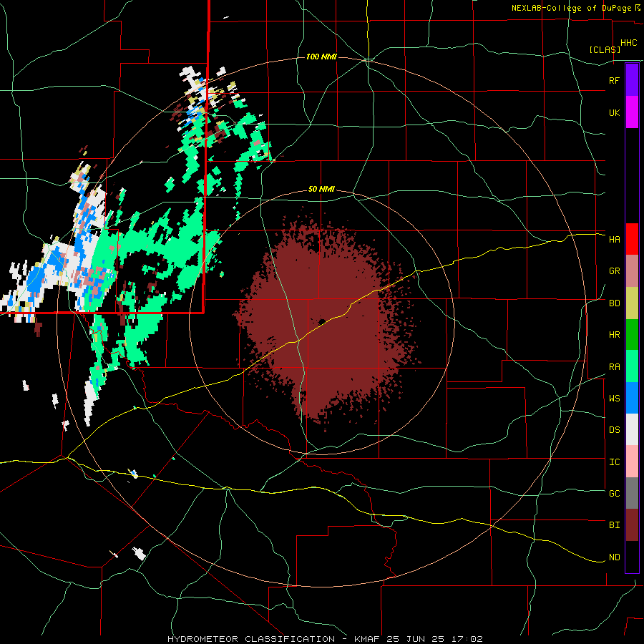Click the HR legend label

(614, 335)
